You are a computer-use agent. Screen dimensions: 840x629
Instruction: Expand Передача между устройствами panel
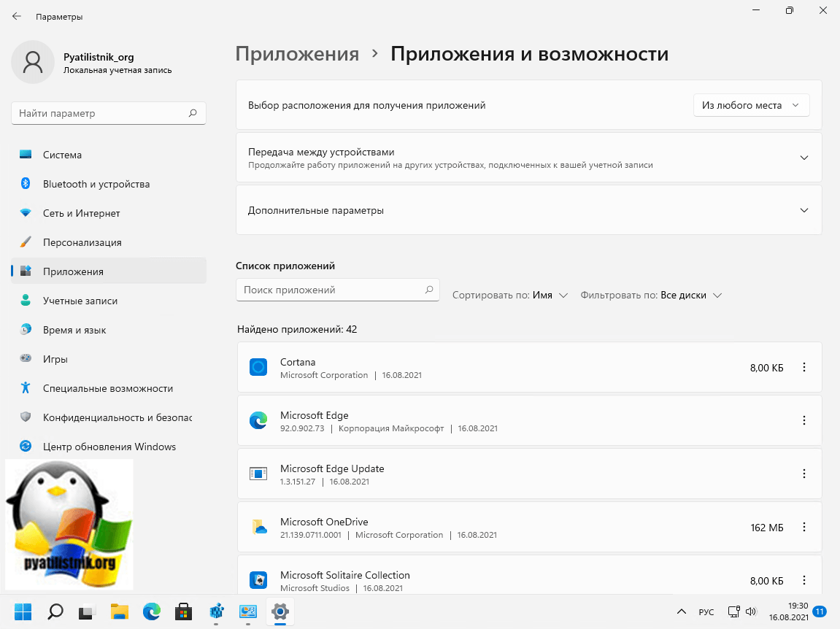[x=529, y=158]
